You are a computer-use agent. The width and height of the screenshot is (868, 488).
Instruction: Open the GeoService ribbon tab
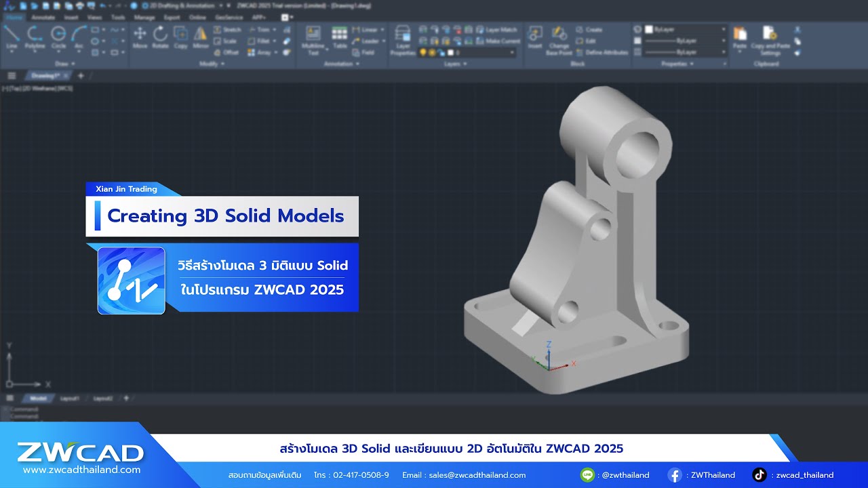[x=229, y=17]
